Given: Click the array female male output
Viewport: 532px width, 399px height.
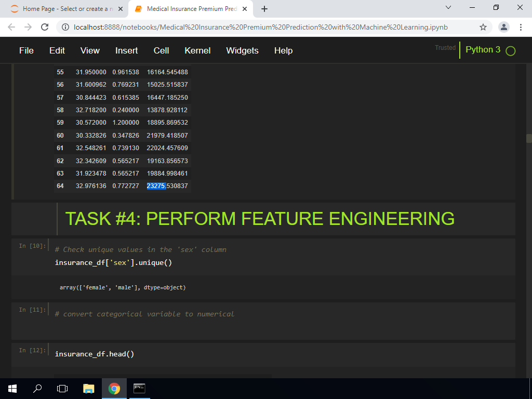Looking at the screenshot, I should click(x=123, y=287).
